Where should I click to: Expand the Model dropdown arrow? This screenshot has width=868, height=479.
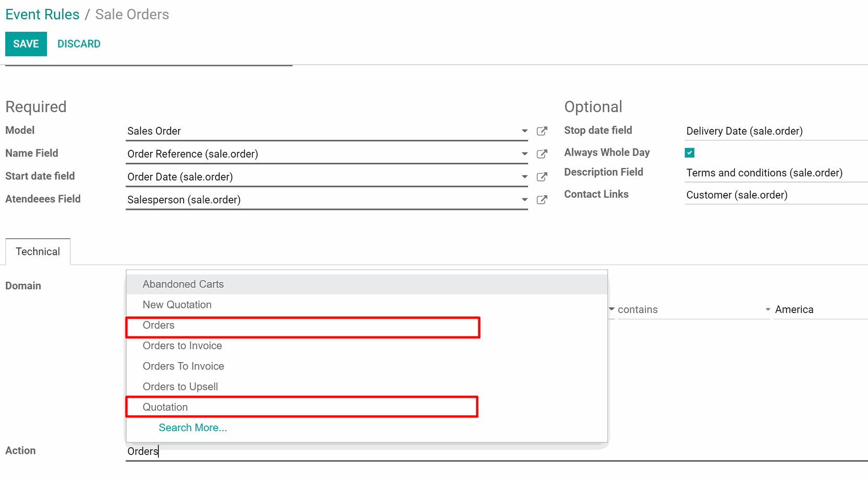(x=524, y=131)
